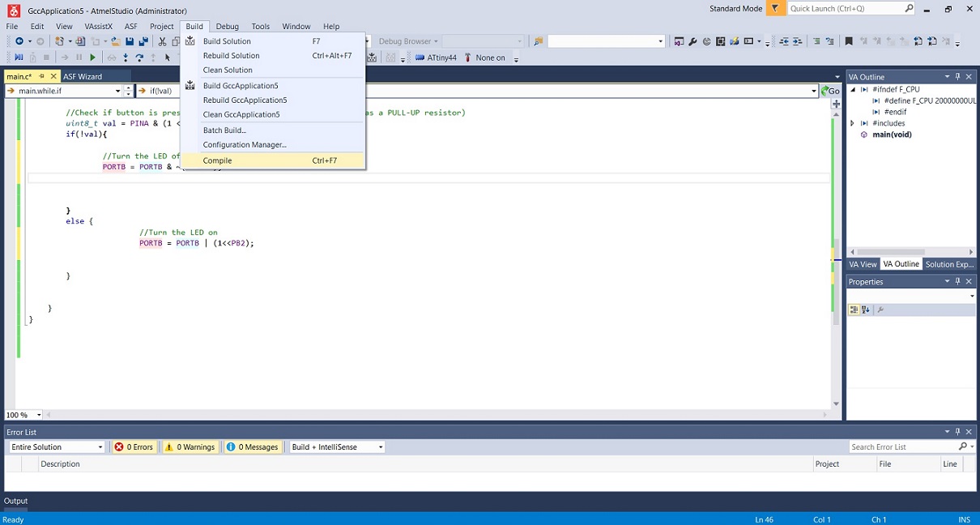The height and width of the screenshot is (525, 980).
Task: Open the VAssistX menu
Action: (98, 26)
